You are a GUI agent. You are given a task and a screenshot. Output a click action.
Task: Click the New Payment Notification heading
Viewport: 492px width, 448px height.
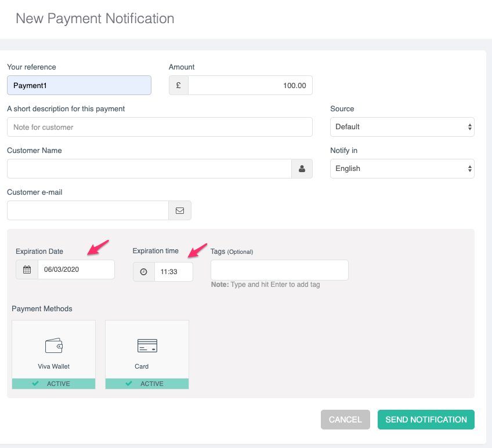point(95,18)
